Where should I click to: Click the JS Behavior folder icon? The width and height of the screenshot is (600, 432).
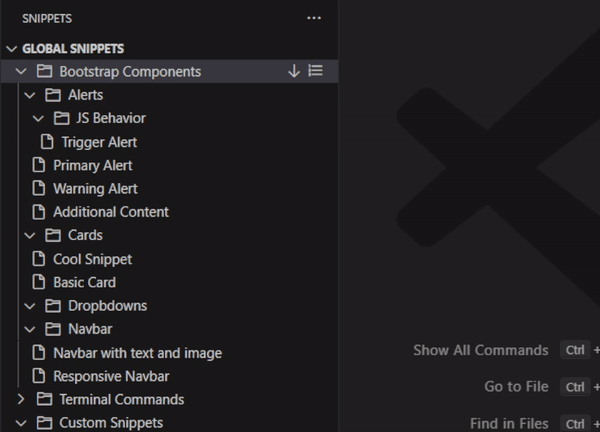61,118
